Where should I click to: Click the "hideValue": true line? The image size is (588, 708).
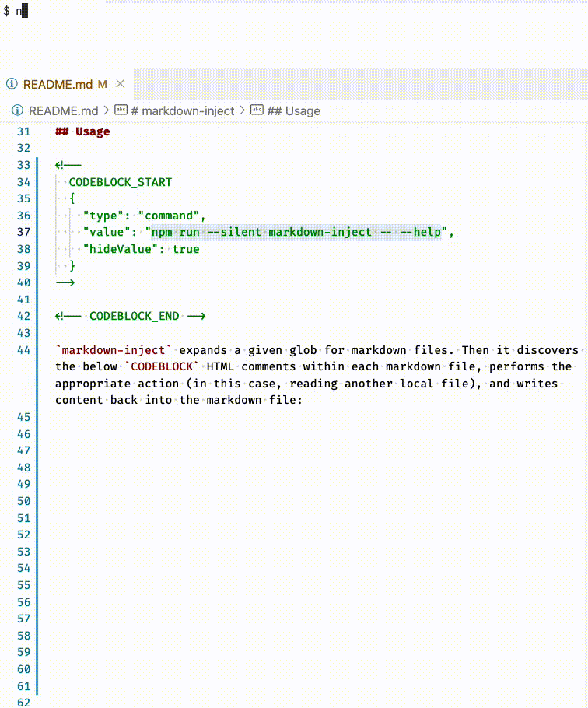pos(142,249)
